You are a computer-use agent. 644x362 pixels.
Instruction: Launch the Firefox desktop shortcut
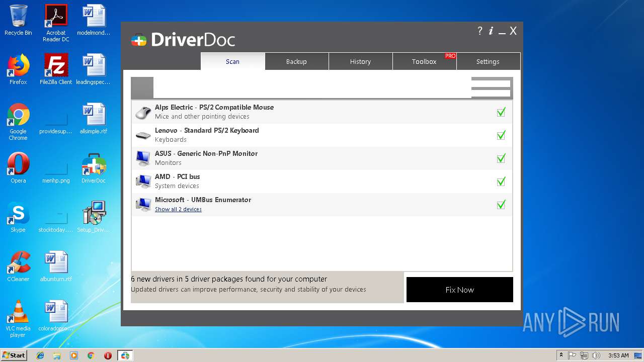18,69
